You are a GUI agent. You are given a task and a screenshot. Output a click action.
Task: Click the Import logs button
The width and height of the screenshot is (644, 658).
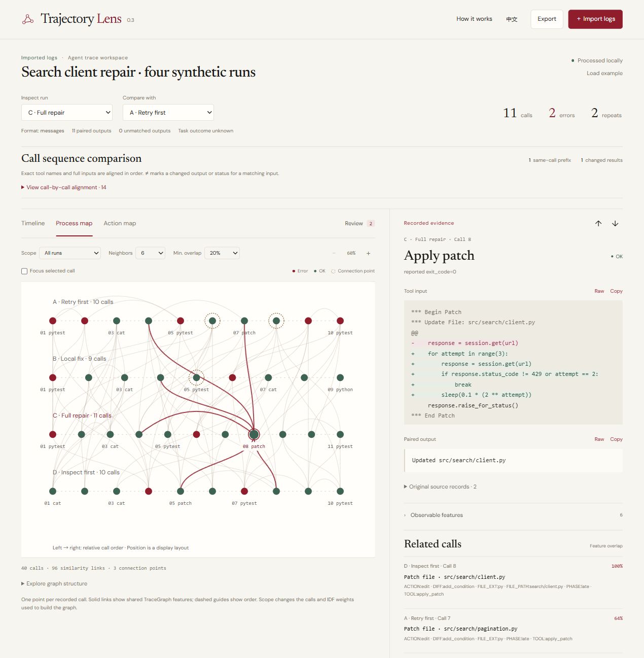point(595,19)
